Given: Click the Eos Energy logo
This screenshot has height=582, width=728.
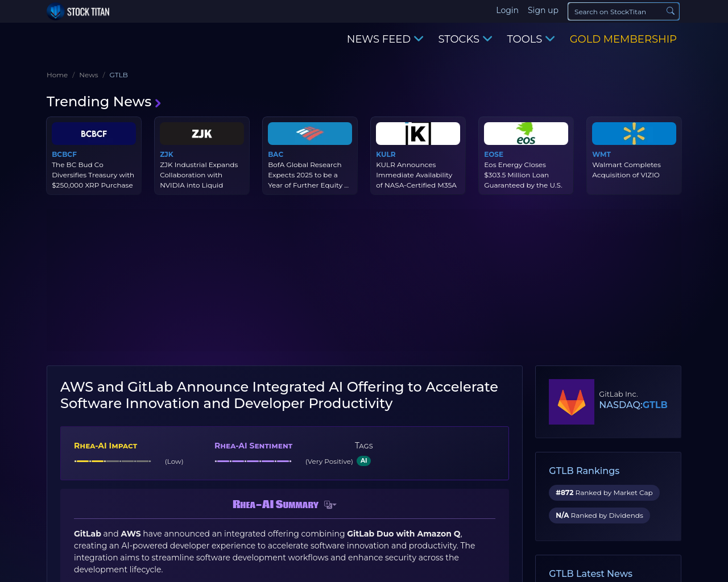Looking at the screenshot, I should (526, 134).
